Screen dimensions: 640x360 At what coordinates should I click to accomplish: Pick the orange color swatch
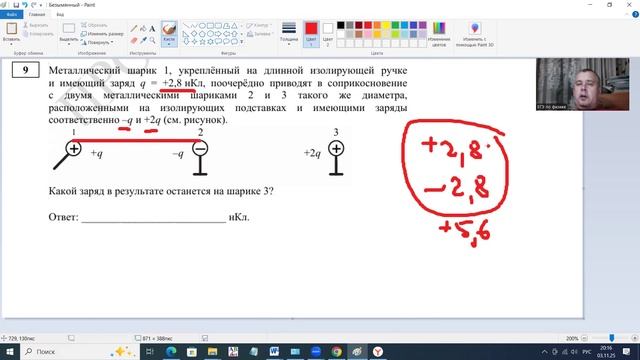point(377,25)
